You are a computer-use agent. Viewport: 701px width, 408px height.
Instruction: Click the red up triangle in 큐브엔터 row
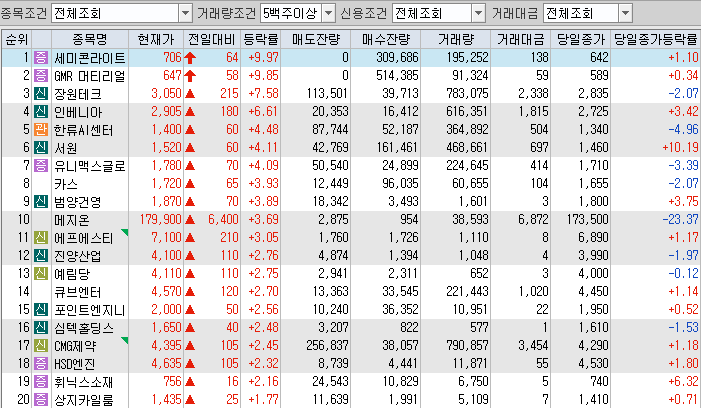click(190, 292)
